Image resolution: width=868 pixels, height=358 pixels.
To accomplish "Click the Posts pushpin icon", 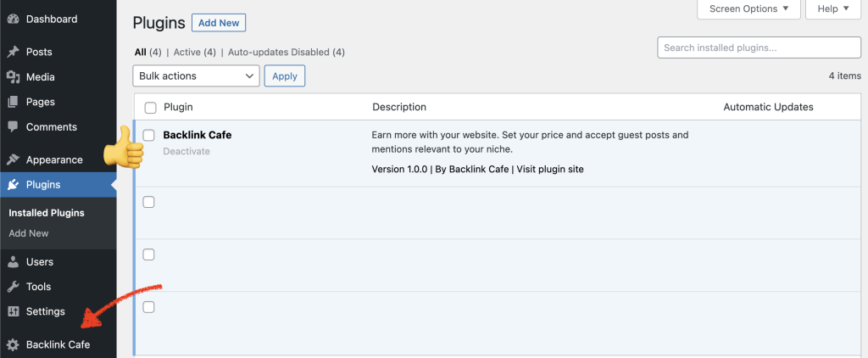I will pos(14,52).
